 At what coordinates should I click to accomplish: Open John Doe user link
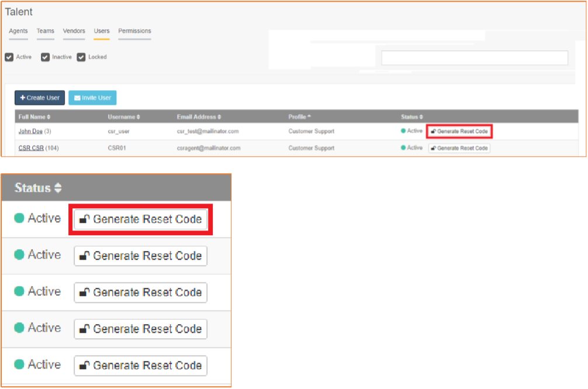click(x=30, y=131)
